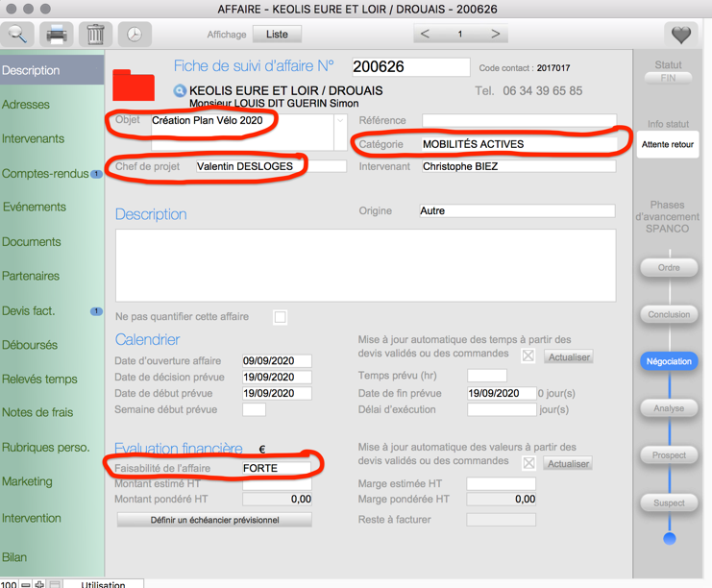Switch to the Comptes-rendus tab
Screen dimensions: 712x588
click(x=46, y=174)
